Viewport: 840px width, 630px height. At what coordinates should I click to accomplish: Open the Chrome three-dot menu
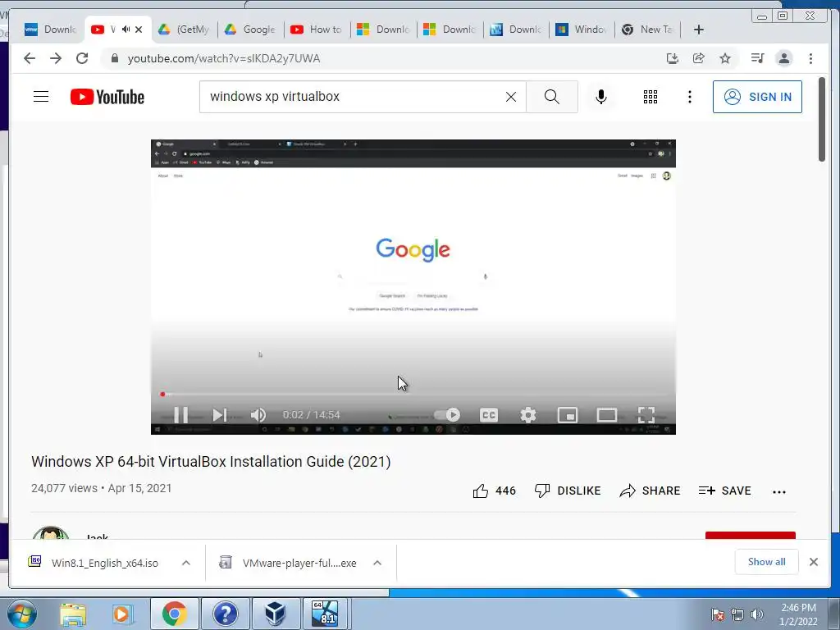tap(810, 58)
